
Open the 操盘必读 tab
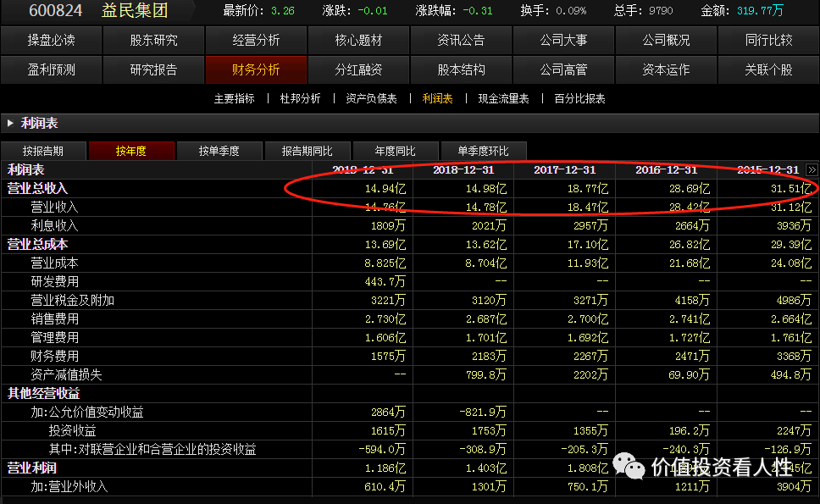click(51, 41)
